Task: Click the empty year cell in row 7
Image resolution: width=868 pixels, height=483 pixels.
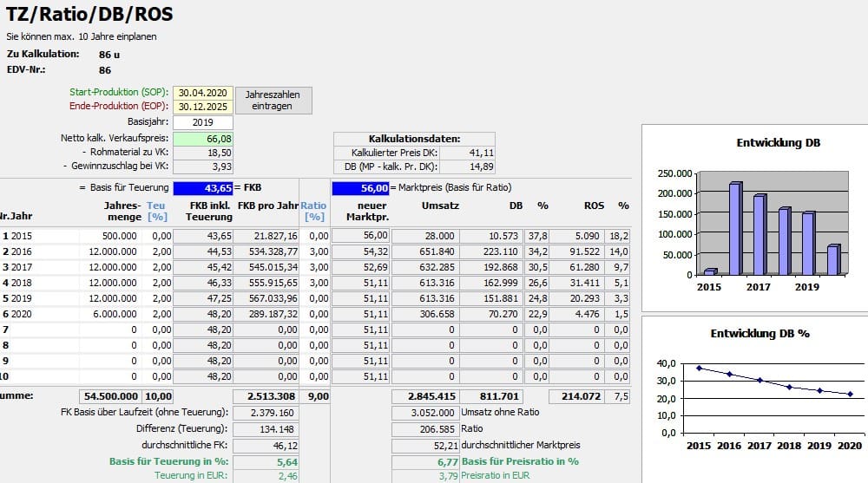Action: 43,330
